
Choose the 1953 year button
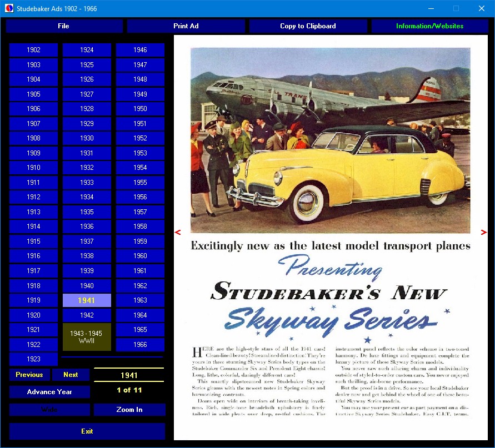(140, 153)
